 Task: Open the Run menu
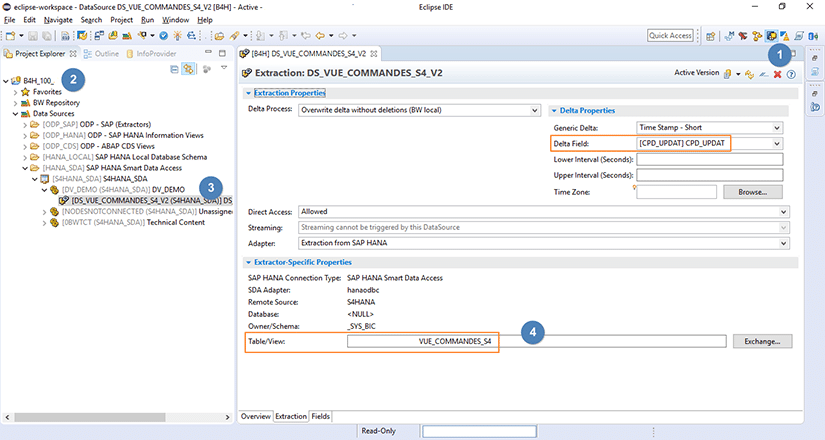coord(147,20)
